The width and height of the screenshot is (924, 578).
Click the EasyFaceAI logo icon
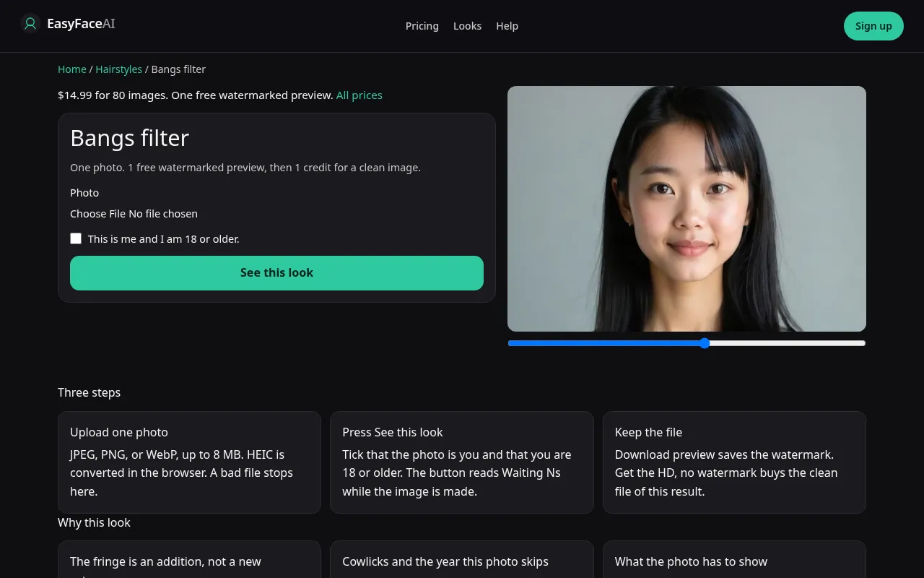pos(30,24)
